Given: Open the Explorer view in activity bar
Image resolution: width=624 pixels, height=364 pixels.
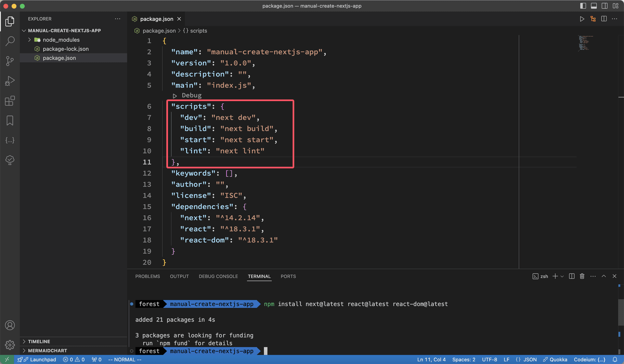Looking at the screenshot, I should [10, 21].
